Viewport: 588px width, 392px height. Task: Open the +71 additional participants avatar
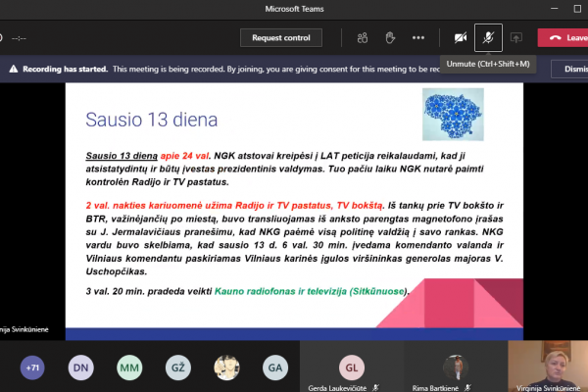tap(32, 367)
